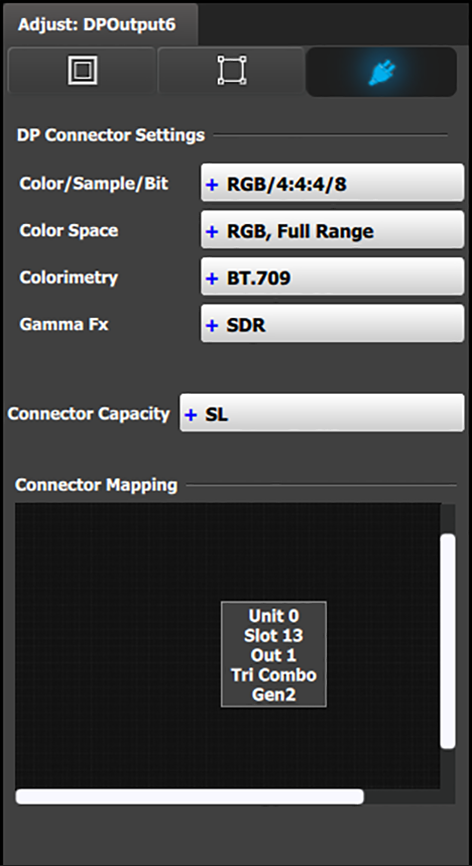472x866 pixels.
Task: Select the Unit 0 Slot 13 connector box
Action: coord(274,654)
